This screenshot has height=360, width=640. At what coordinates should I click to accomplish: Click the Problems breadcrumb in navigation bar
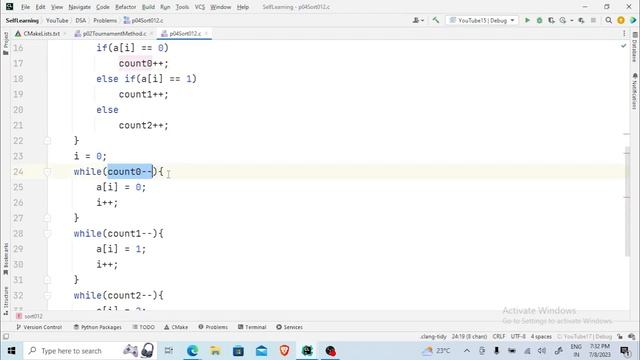pos(105,20)
